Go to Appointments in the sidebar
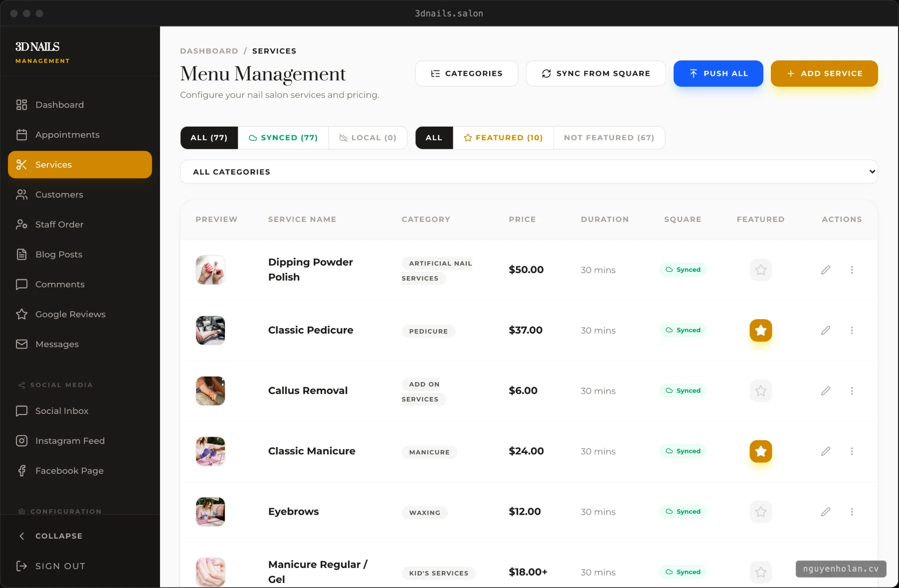This screenshot has width=899, height=588. click(80, 135)
